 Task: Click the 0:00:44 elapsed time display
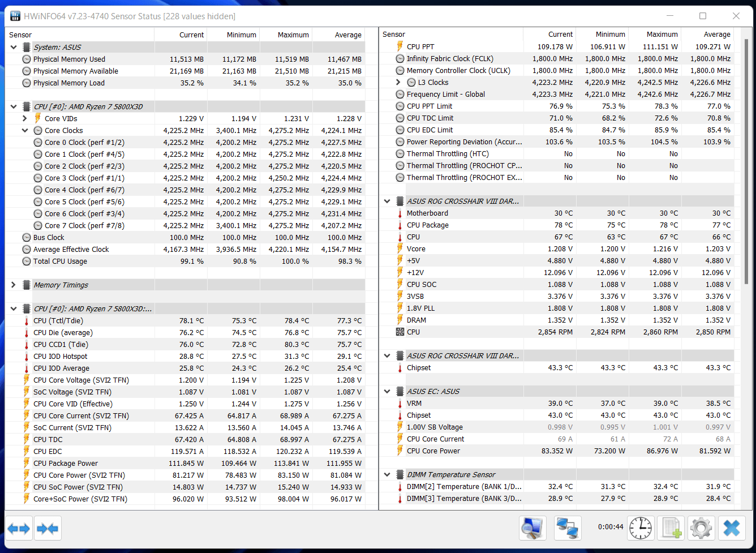pos(611,527)
